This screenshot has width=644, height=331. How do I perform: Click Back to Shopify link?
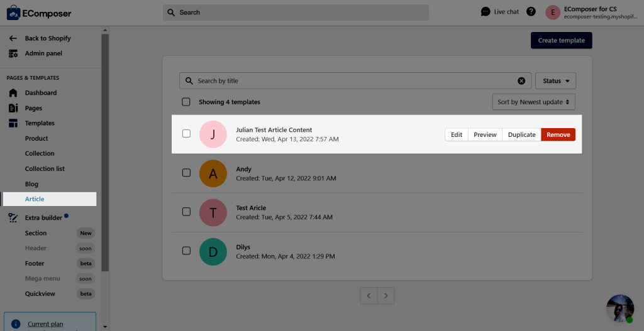pos(48,38)
